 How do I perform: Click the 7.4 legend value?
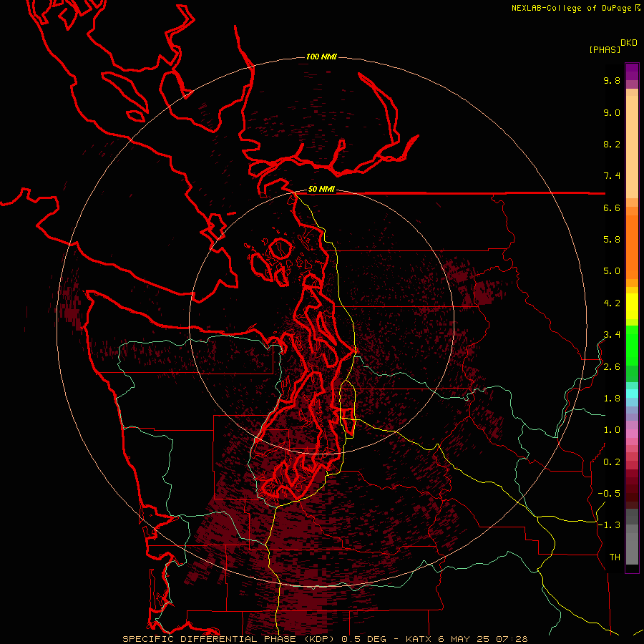[612, 176]
